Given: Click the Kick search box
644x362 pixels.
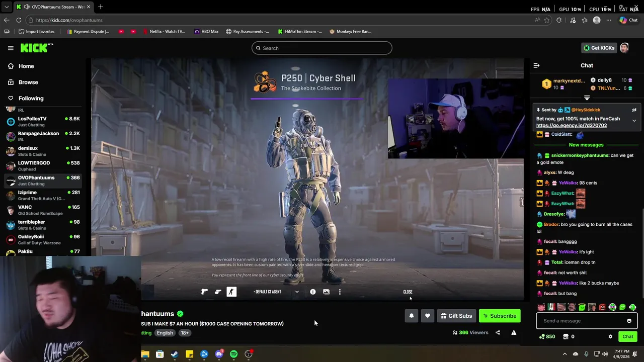Looking at the screenshot, I should click(x=322, y=48).
